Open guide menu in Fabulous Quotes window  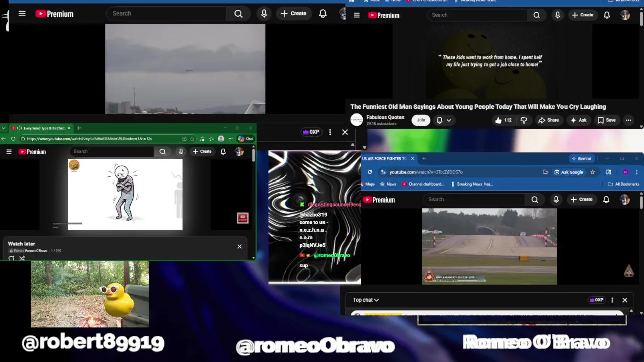357,15
